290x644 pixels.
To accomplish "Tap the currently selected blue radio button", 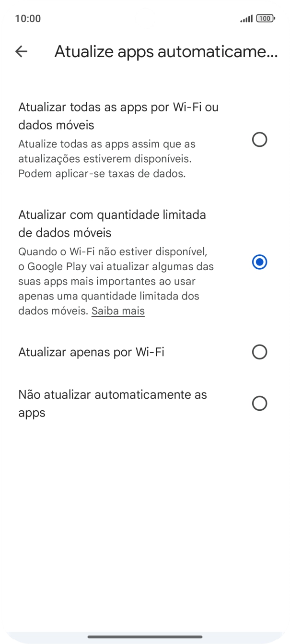I will click(x=259, y=262).
